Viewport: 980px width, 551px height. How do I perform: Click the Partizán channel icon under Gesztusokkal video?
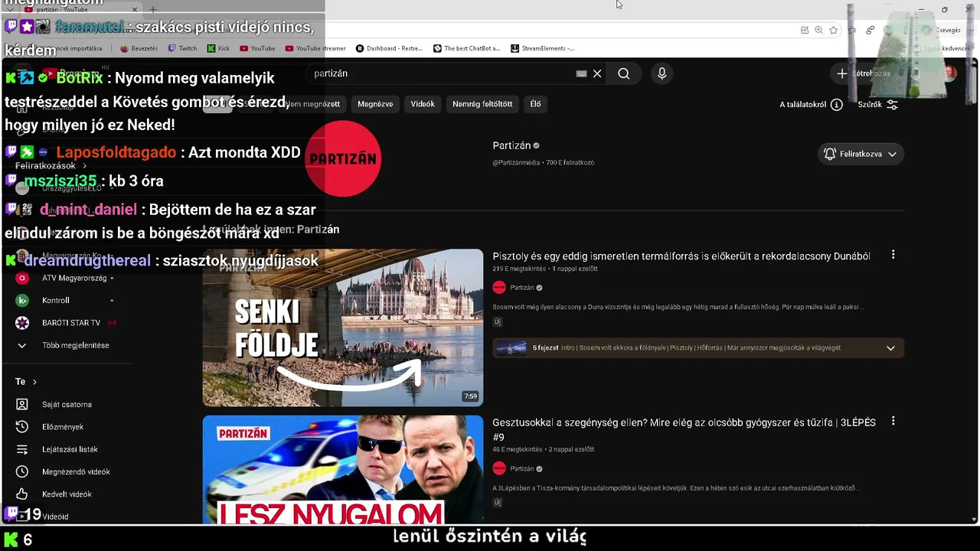click(499, 468)
